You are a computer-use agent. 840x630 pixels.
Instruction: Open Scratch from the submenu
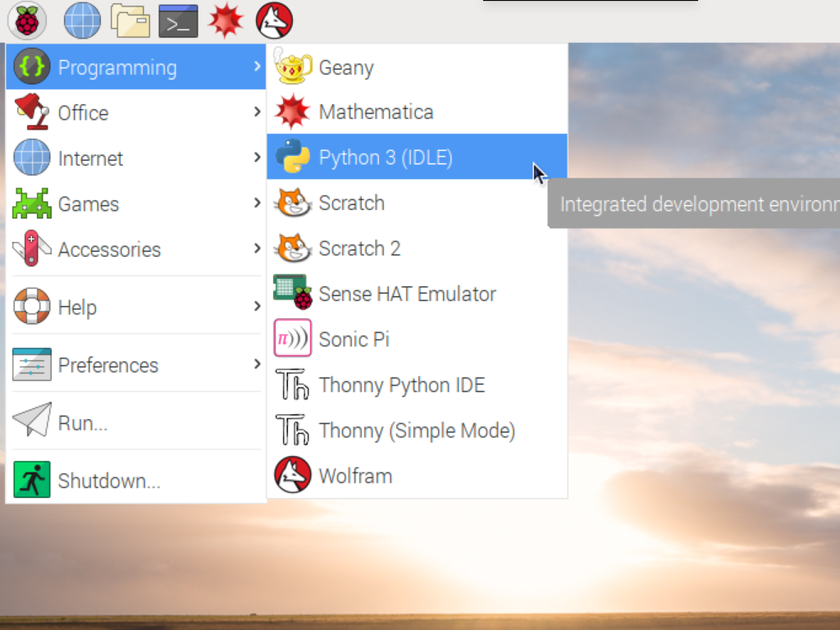point(417,203)
